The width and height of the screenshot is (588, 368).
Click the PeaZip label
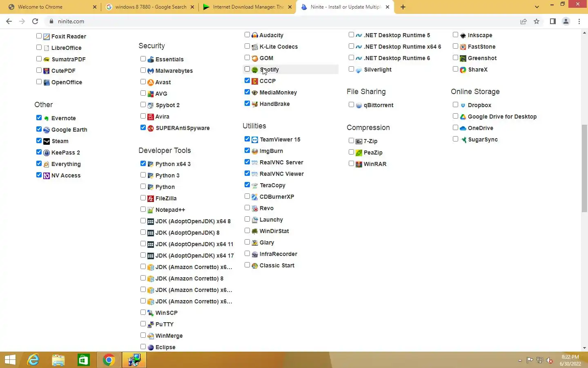tap(373, 153)
